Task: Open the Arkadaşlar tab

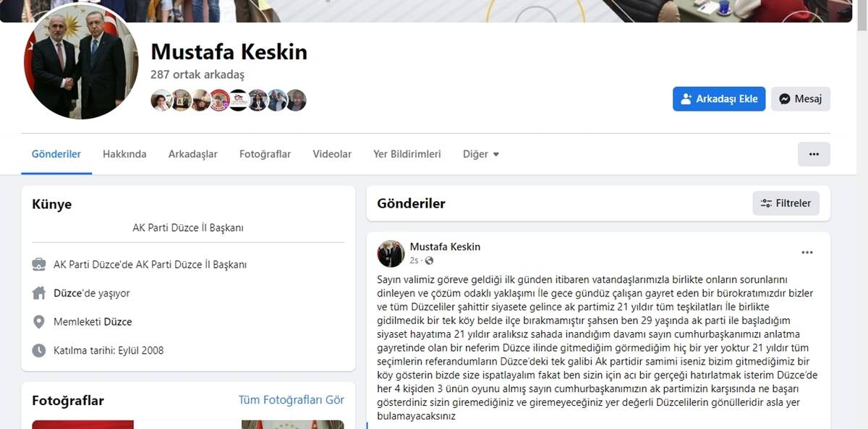Action: click(x=193, y=154)
